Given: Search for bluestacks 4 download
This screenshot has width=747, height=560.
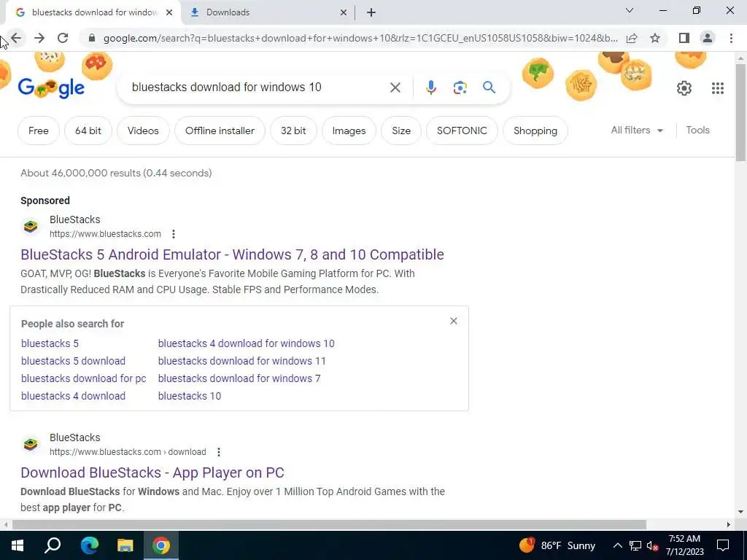Looking at the screenshot, I should pos(73,396).
